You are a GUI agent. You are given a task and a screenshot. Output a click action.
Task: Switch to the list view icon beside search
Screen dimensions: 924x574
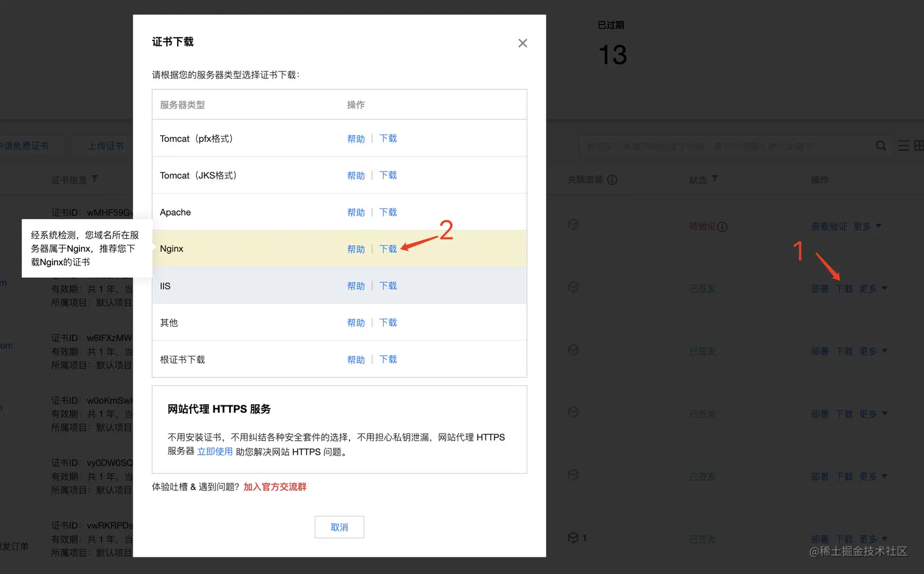(x=903, y=145)
